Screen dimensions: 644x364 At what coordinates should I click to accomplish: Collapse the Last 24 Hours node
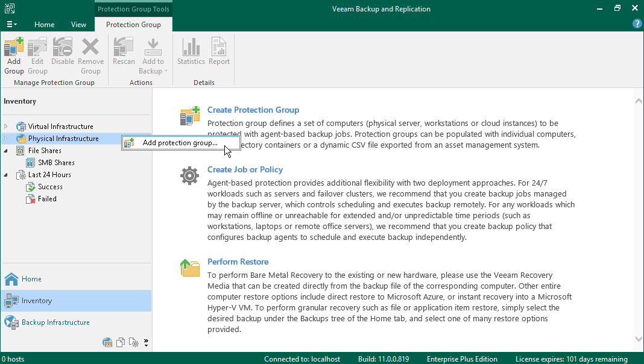click(6, 175)
